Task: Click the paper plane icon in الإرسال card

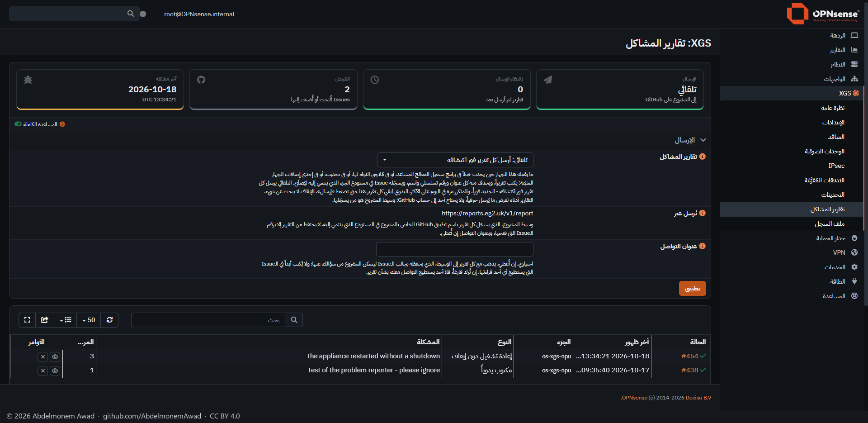Action: [548, 80]
